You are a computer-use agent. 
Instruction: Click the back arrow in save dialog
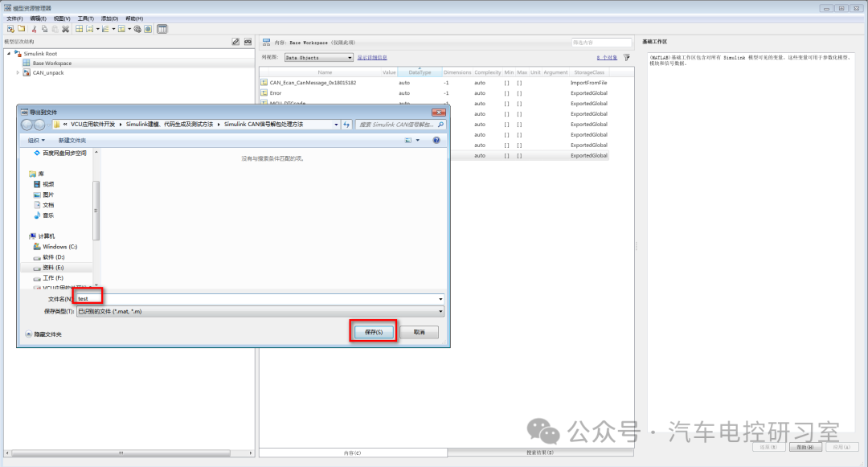(x=27, y=125)
